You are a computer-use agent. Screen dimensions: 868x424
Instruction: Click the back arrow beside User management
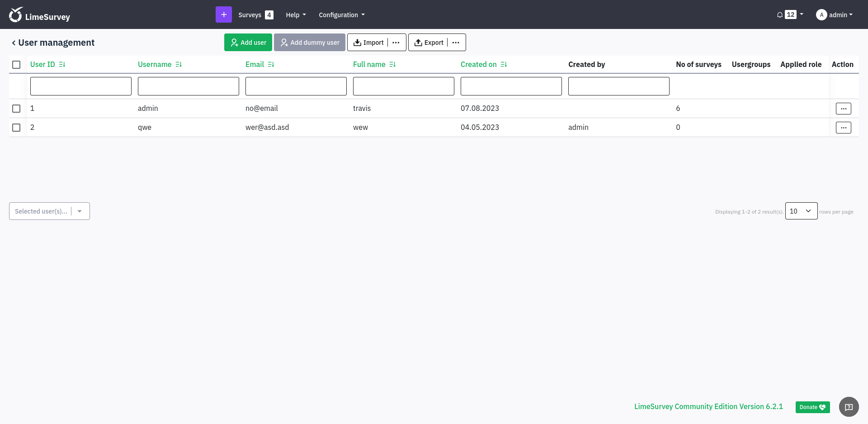(14, 43)
